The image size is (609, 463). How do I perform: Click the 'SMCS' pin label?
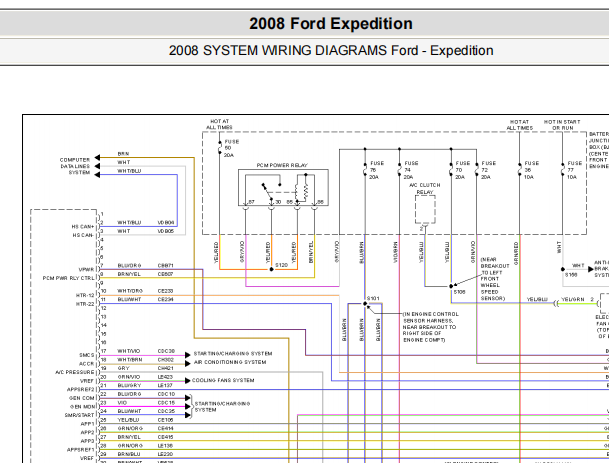87,355
